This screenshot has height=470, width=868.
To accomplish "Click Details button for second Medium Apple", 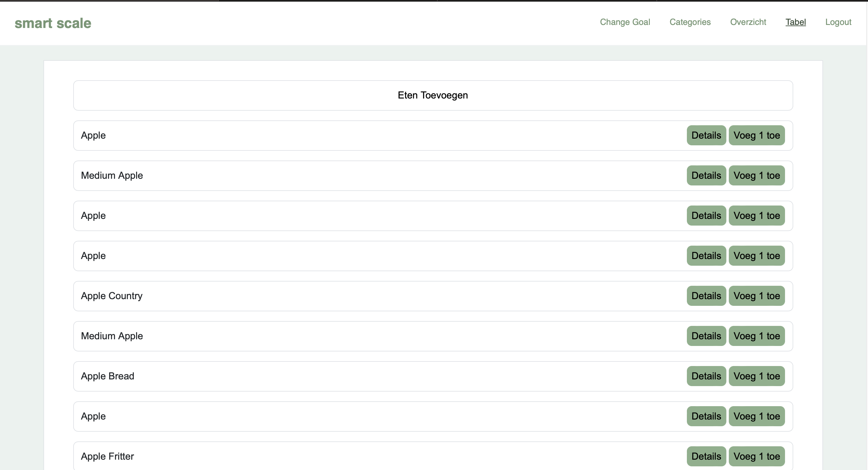I will [x=706, y=336].
